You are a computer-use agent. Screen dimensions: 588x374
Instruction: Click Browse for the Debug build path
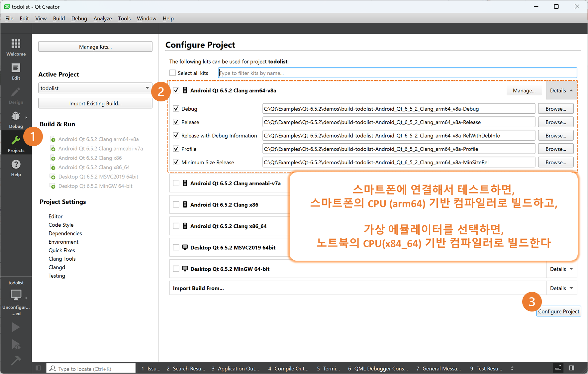(556, 109)
